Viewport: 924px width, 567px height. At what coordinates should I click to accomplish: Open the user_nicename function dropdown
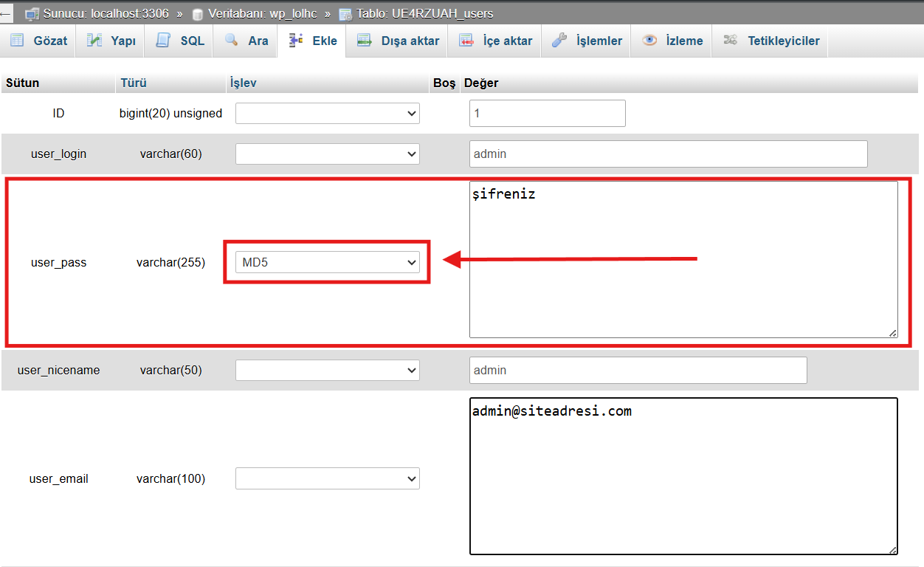tap(327, 370)
